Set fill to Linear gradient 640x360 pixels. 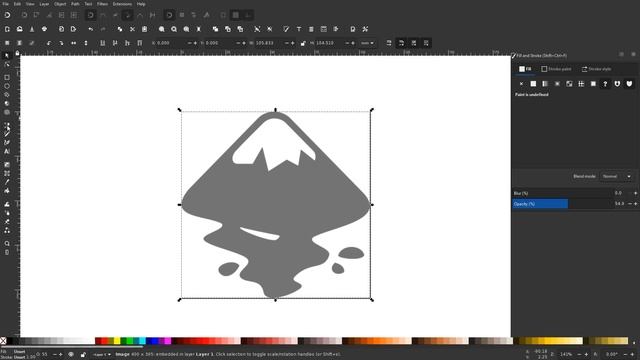click(545, 84)
